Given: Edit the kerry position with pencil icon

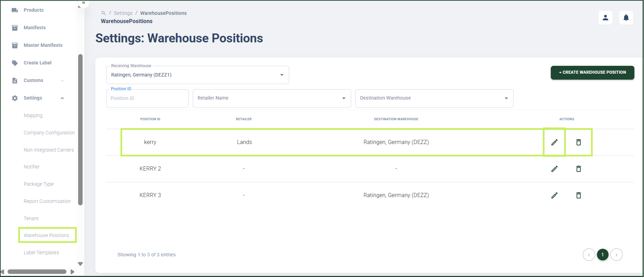Looking at the screenshot, I should tap(555, 142).
